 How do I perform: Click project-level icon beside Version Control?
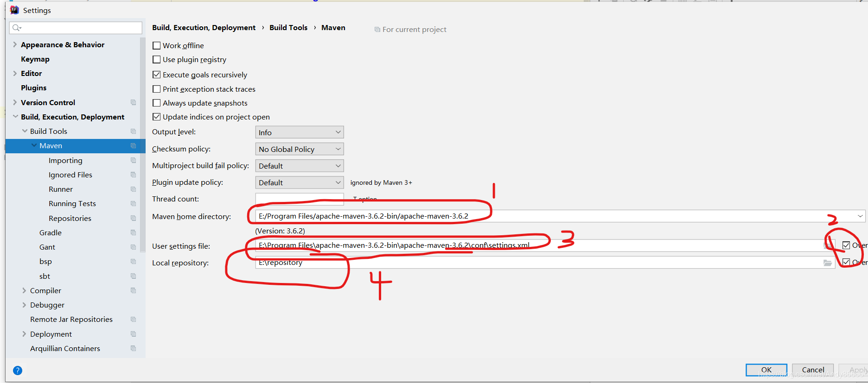[x=134, y=102]
